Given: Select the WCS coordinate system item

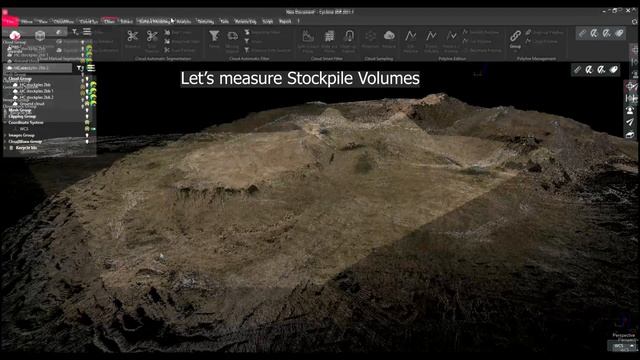Looking at the screenshot, I should (x=24, y=129).
